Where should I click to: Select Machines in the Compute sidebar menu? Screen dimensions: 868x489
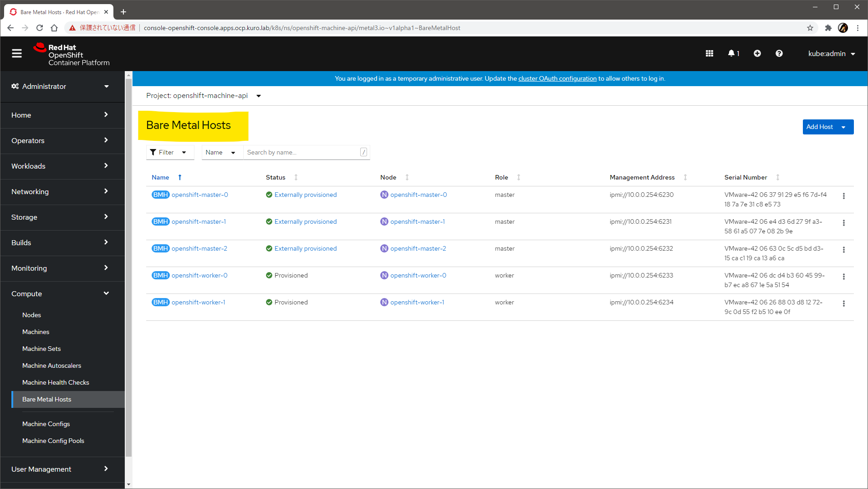(36, 331)
